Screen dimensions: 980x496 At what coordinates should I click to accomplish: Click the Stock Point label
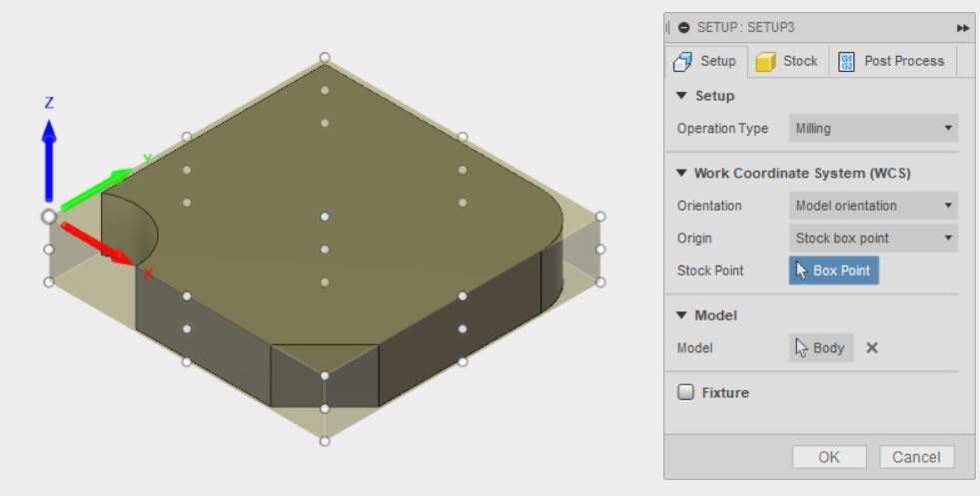pos(710,270)
